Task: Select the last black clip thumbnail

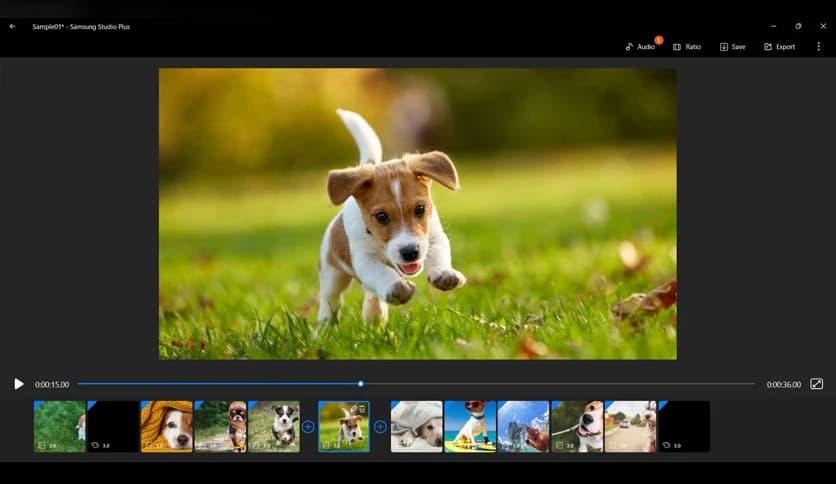Action: tap(684, 426)
